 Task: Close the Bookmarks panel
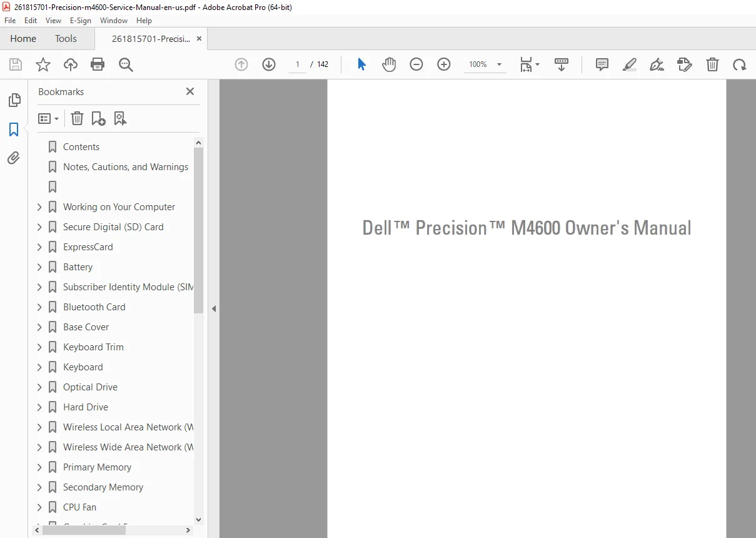point(190,91)
